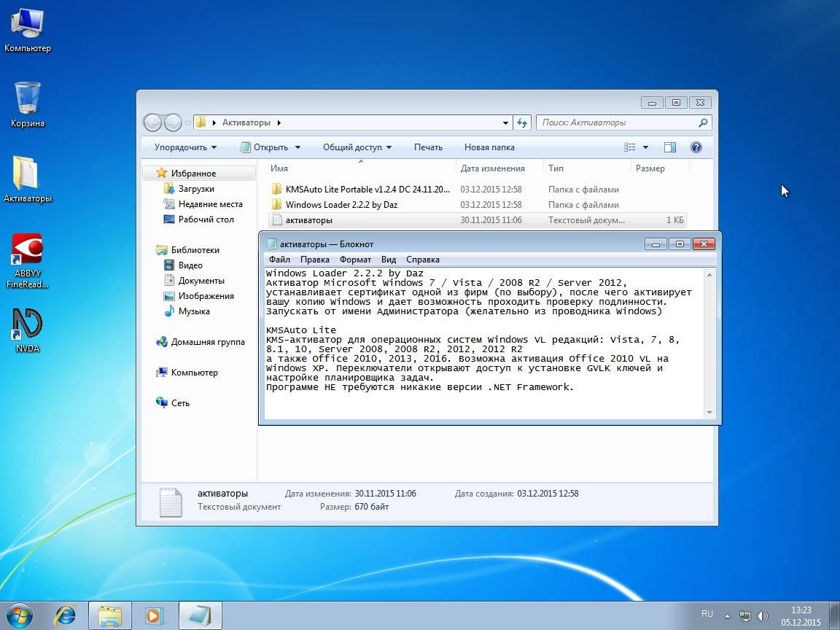Screen dimensions: 840x630
Task: Launch Internet Explorer from taskbar
Action: 66,615
